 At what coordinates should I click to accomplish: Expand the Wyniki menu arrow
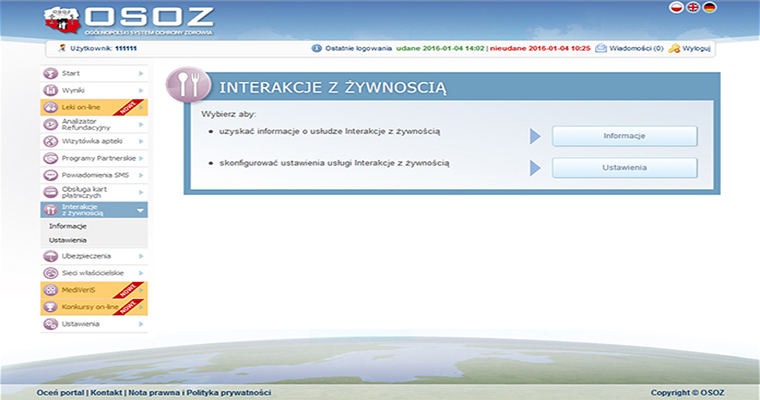(141, 91)
